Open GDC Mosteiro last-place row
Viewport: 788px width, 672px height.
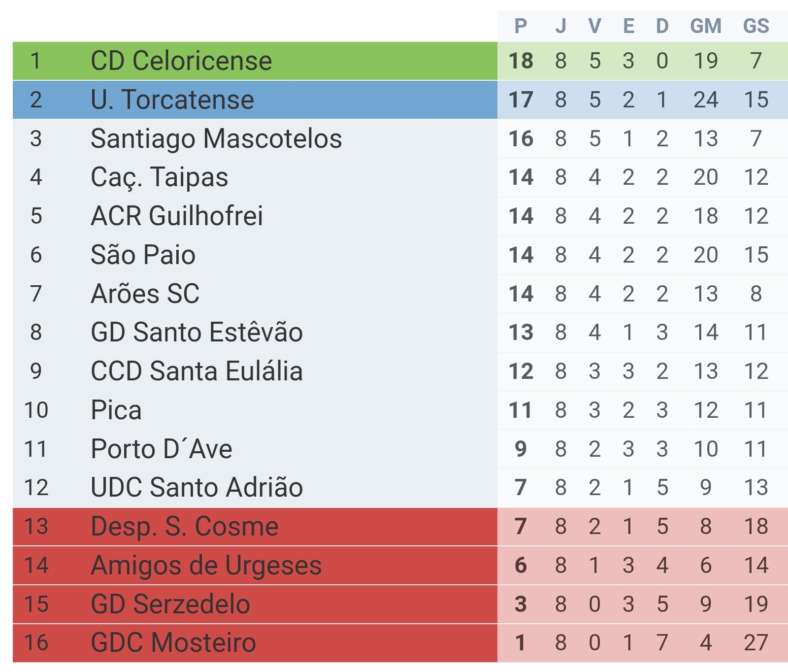coord(400,643)
